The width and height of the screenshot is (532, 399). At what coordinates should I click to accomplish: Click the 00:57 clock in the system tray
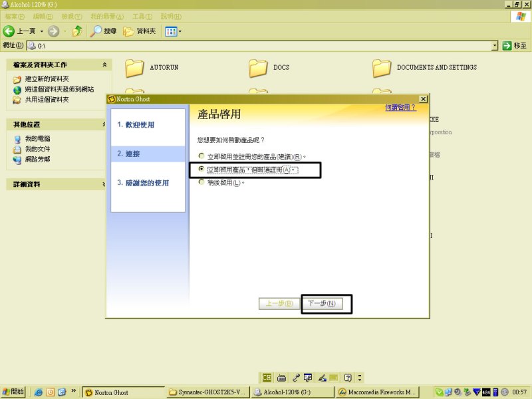pos(519,392)
